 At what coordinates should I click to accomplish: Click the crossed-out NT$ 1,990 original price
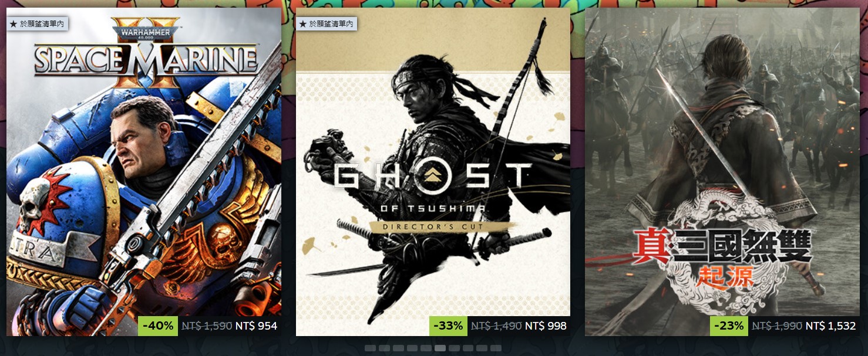point(778,326)
